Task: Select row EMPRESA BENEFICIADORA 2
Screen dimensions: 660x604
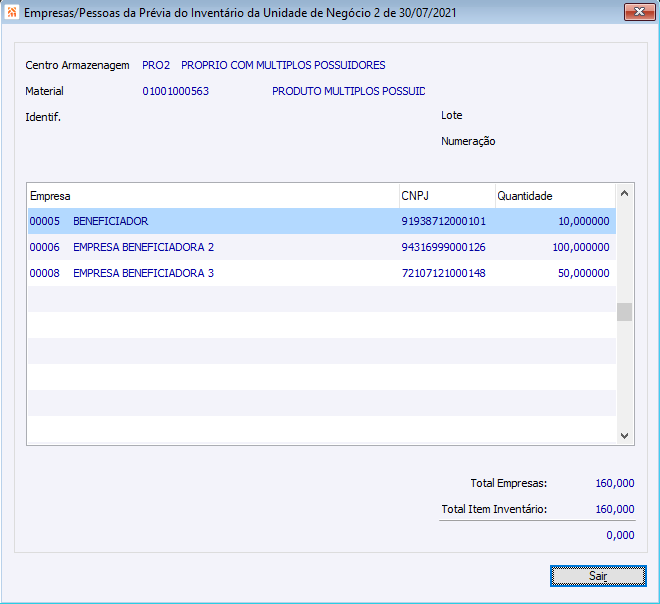Action: click(x=322, y=247)
